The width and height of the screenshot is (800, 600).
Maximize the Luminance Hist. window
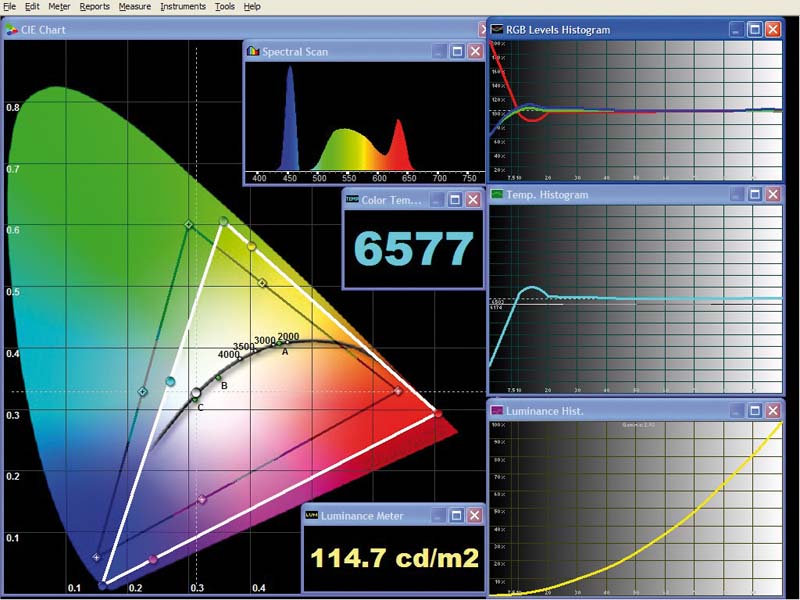pyautogui.click(x=755, y=410)
